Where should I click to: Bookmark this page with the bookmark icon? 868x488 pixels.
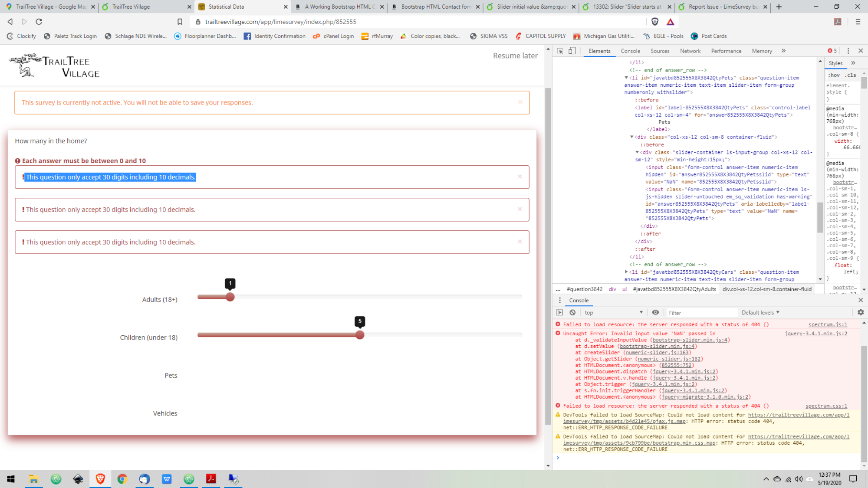pyautogui.click(x=180, y=22)
